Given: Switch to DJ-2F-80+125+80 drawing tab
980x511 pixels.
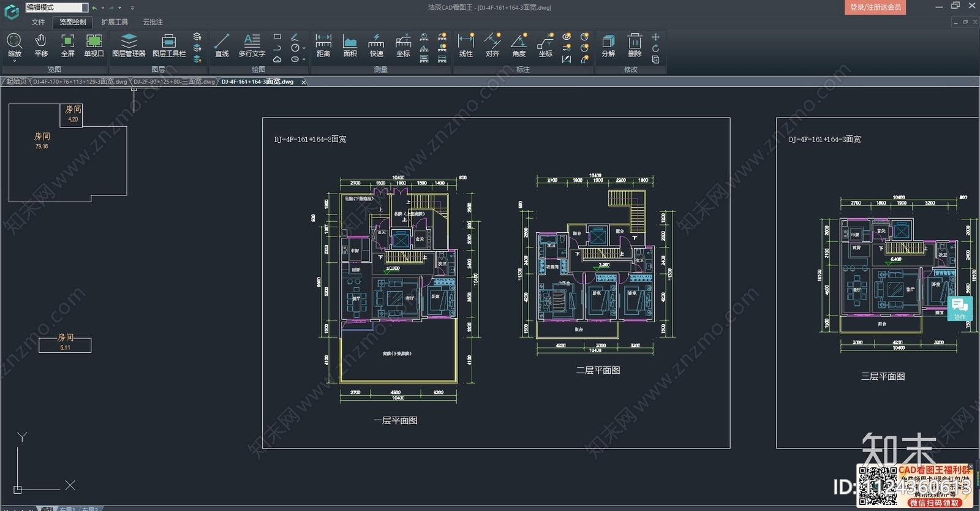Looking at the screenshot, I should [174, 81].
